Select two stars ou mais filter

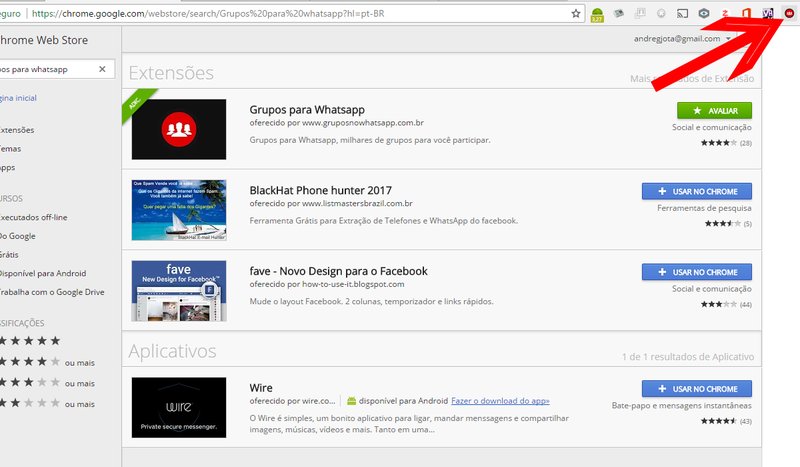47,404
